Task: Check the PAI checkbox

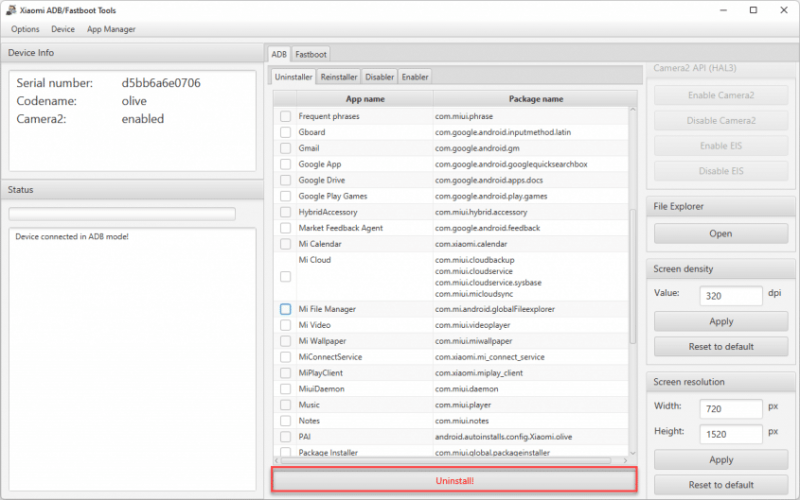Action: 285,437
